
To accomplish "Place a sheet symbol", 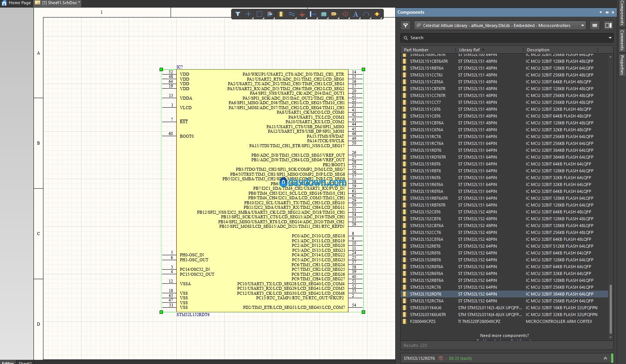I will [324, 14].
